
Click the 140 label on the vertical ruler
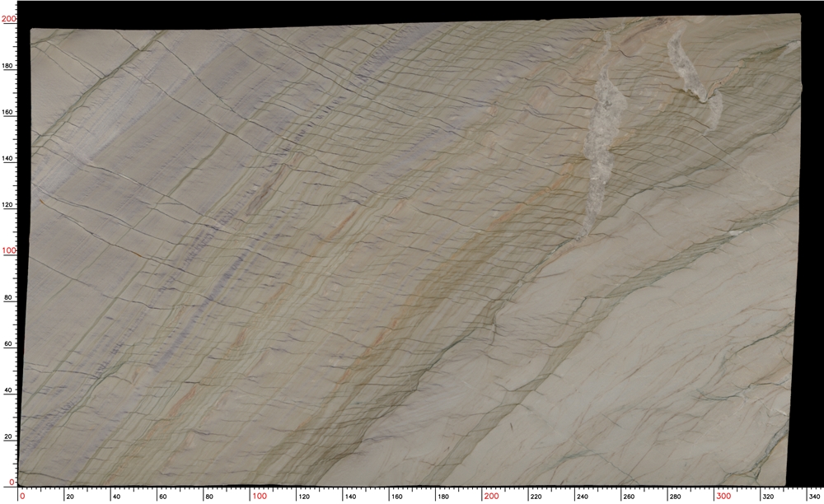tap(8, 159)
